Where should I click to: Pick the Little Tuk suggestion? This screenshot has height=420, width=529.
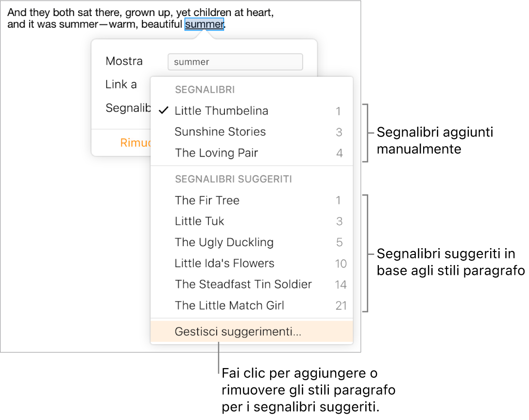click(199, 221)
